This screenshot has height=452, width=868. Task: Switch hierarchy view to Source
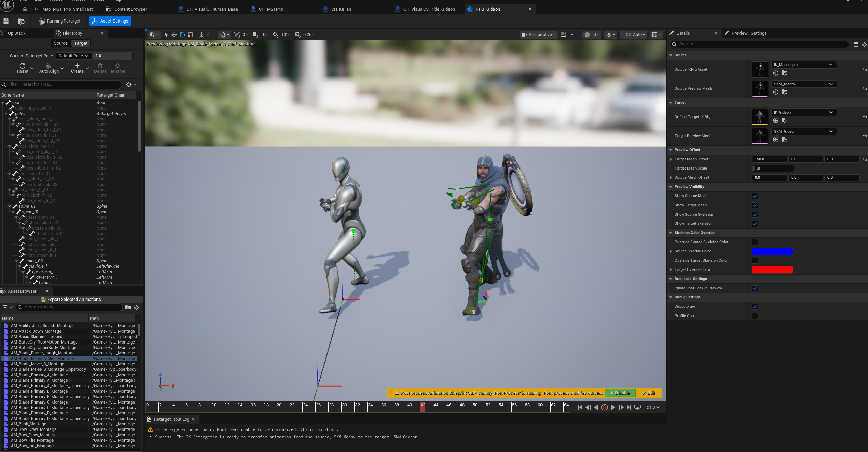[61, 43]
